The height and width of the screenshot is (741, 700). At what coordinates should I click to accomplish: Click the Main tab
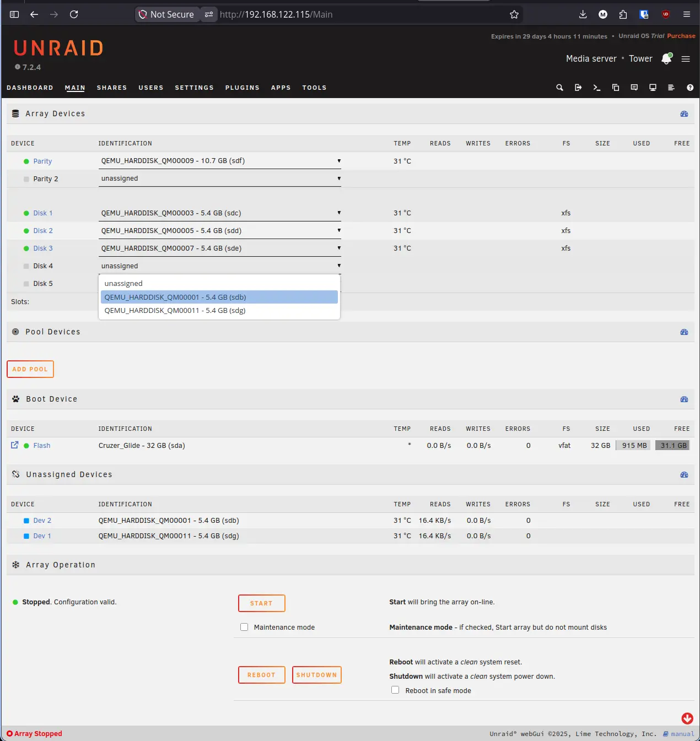[75, 88]
